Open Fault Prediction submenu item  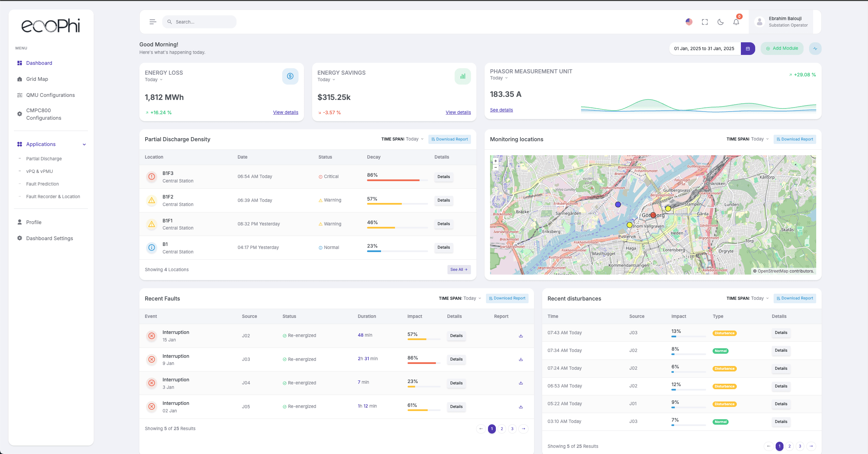(43, 184)
